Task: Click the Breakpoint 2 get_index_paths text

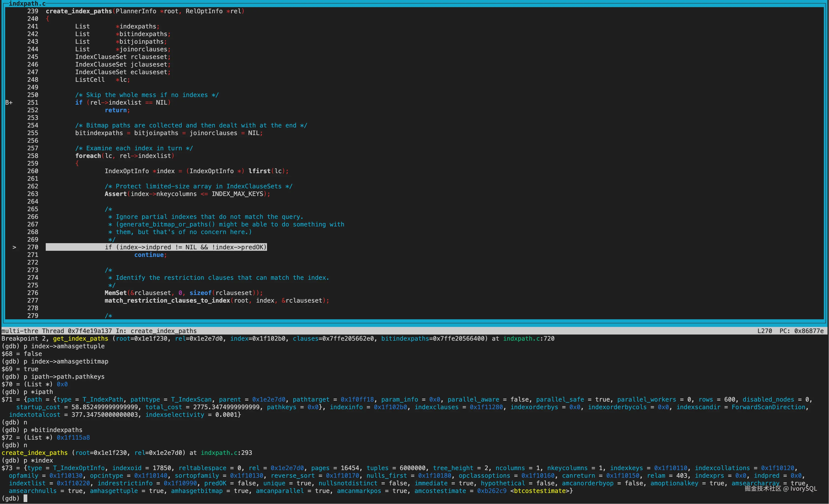Action: [55, 338]
